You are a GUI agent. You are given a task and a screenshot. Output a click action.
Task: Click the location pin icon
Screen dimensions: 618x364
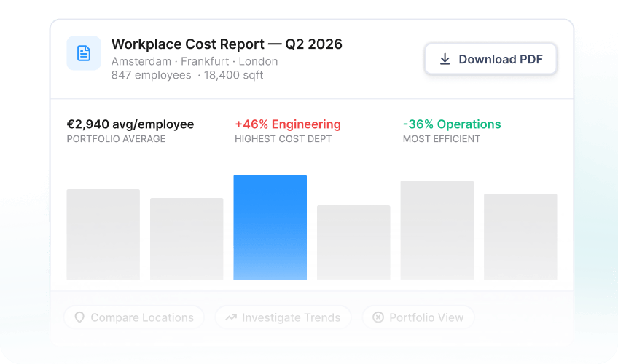[79, 317]
